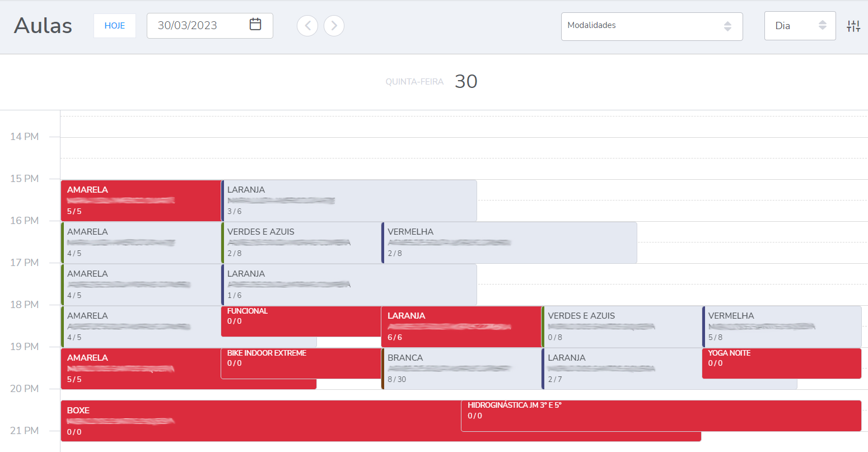Open the VERMELHA class with 5/8
868x452 pixels.
tap(782, 327)
